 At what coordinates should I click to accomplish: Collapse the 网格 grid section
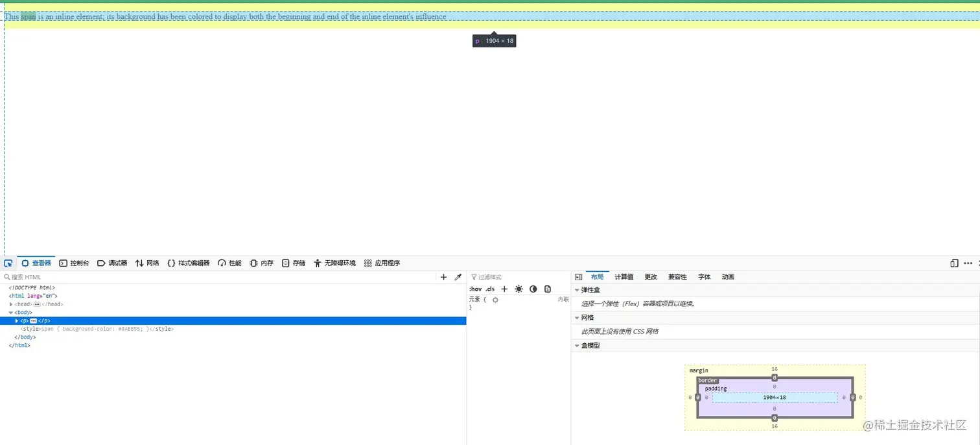[x=577, y=318]
